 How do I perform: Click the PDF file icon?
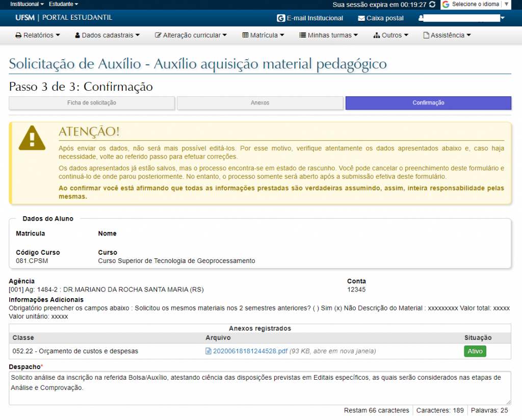pos(208,351)
